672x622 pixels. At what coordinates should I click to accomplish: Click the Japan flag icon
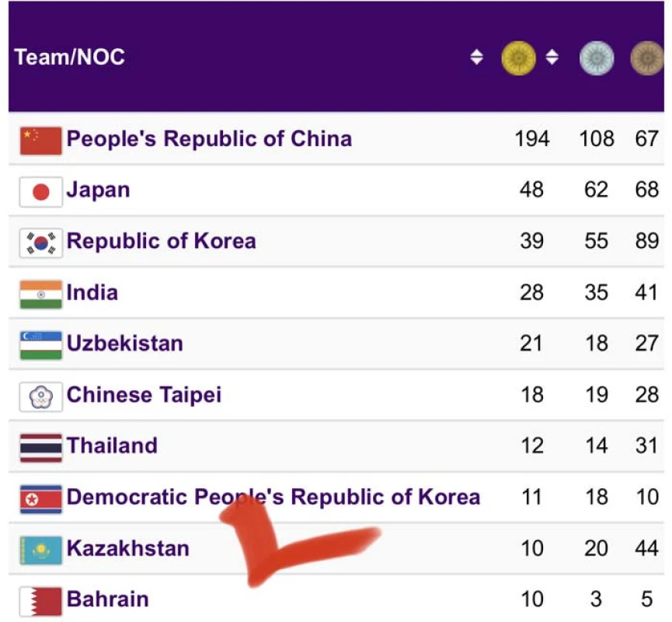[40, 191]
